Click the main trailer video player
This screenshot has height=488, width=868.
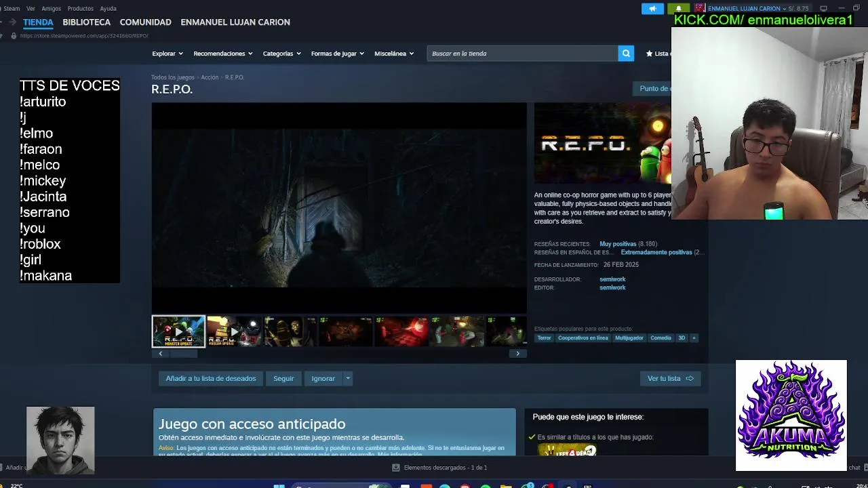339,208
